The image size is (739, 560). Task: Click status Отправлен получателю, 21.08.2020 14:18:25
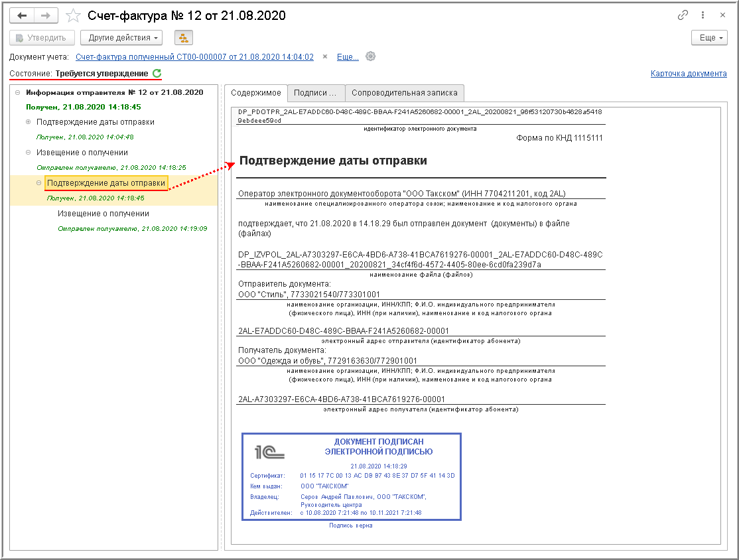coord(111,168)
